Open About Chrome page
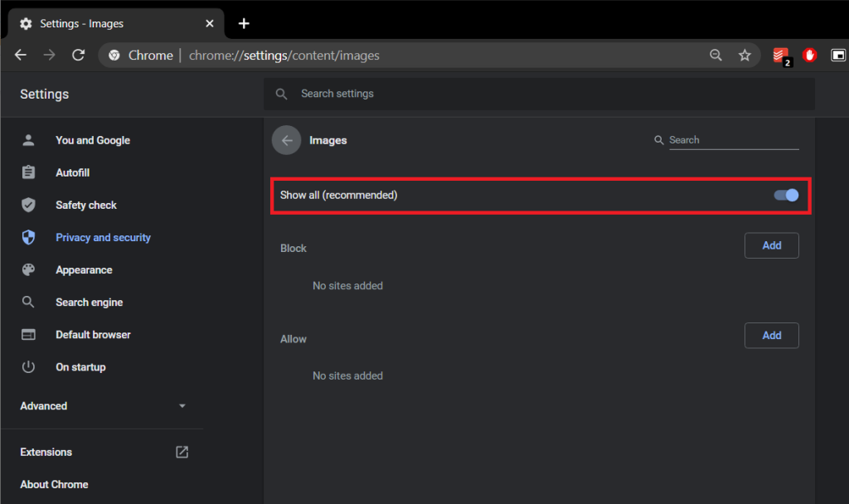The height and width of the screenshot is (504, 849). click(55, 485)
